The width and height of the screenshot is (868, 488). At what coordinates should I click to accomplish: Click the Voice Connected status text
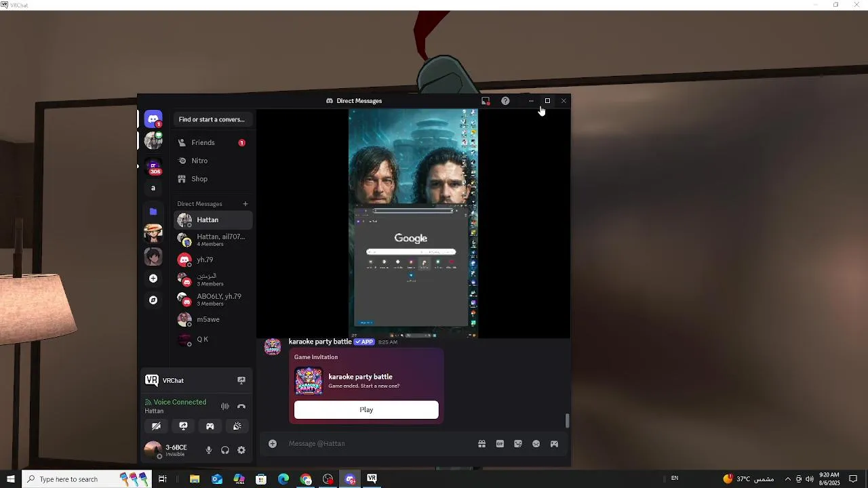click(180, 402)
